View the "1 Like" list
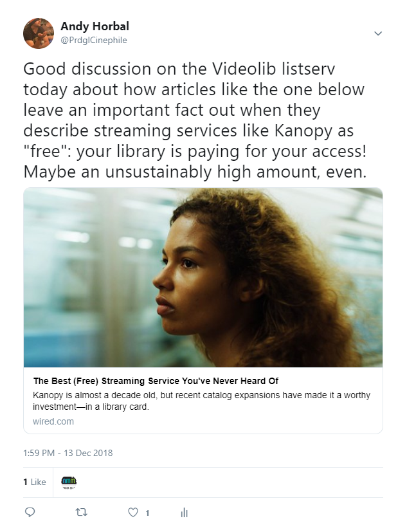Viewport: 407px width, 532px height. [35, 482]
